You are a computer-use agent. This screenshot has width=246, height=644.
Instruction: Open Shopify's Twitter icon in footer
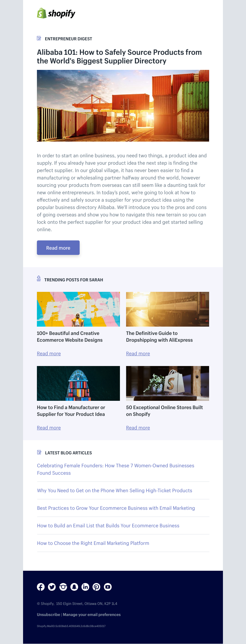tap(52, 587)
